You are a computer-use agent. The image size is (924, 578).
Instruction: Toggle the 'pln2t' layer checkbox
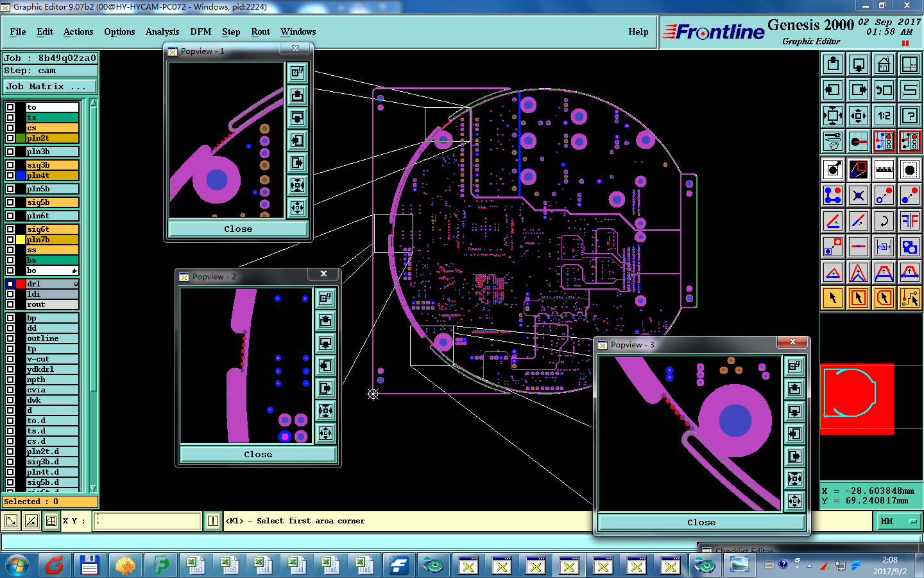click(x=10, y=138)
